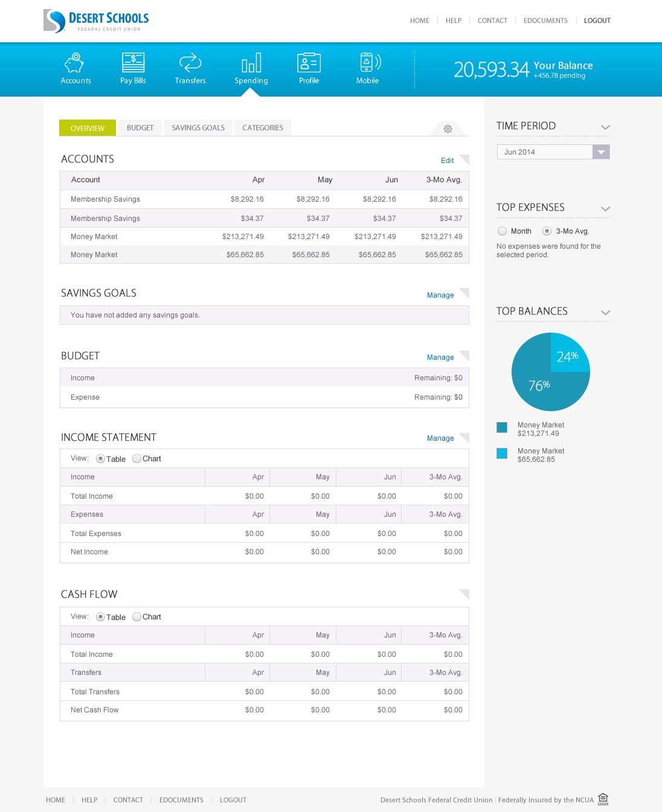Image resolution: width=662 pixels, height=812 pixels.
Task: Switch to the Budget tab
Action: (140, 128)
